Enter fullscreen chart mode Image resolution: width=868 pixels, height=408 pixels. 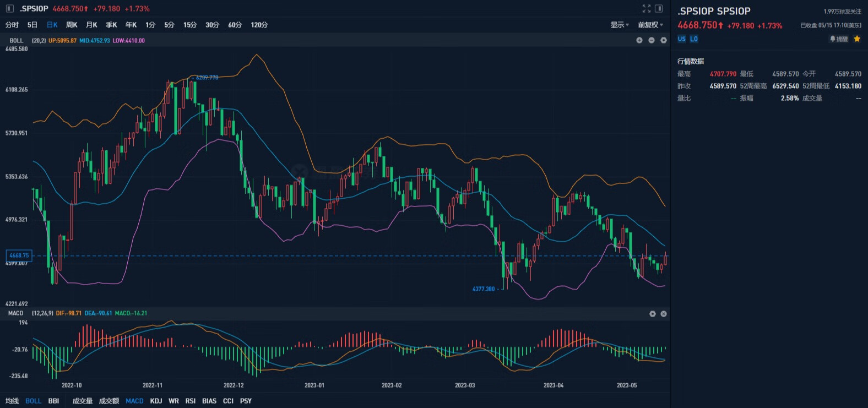coord(647,9)
